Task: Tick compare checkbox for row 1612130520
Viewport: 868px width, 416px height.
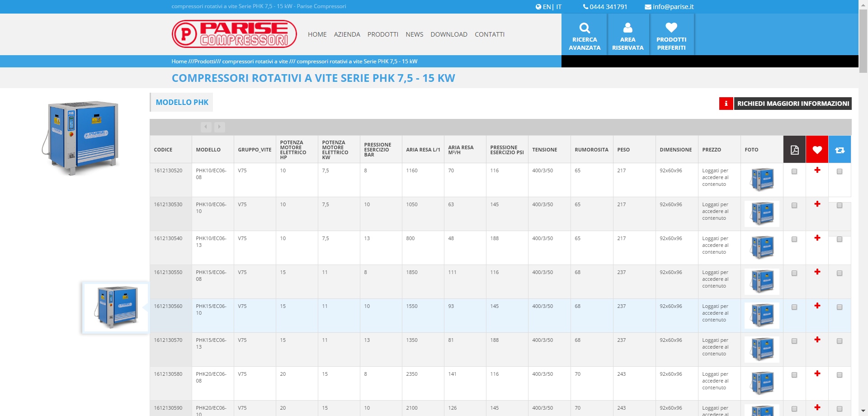Action: coord(840,171)
